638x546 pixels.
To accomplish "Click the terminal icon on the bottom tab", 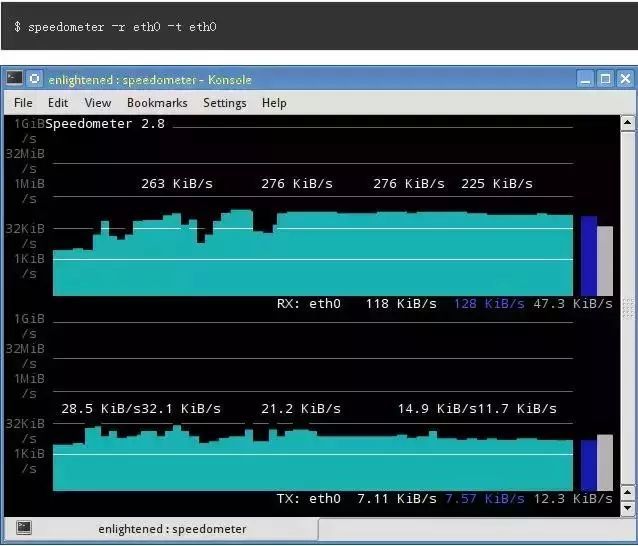I will 24,528.
